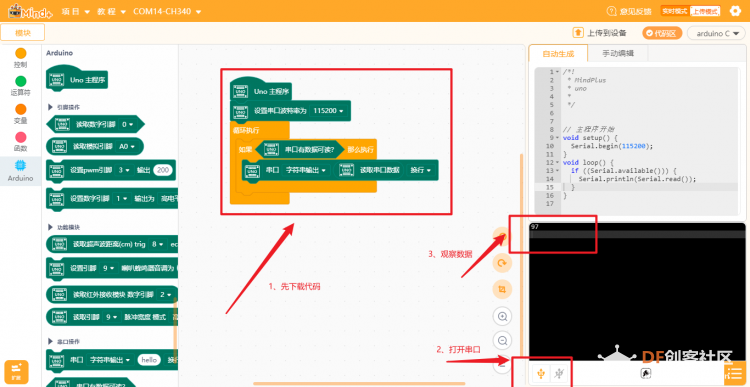
Task: Toggle the 代码区 checkbox button
Action: click(662, 33)
